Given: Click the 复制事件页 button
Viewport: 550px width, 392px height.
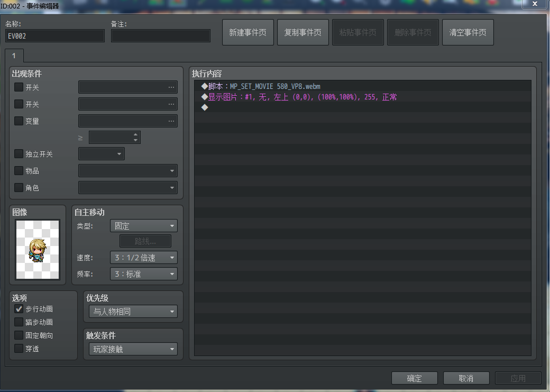Looking at the screenshot, I should click(x=303, y=32).
